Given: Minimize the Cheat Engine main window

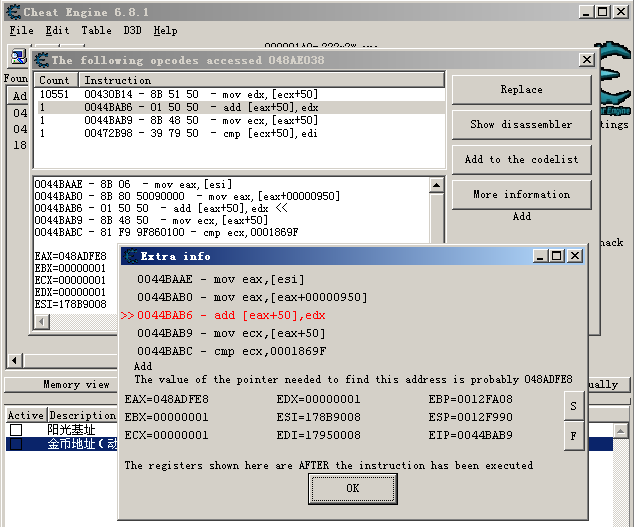Looking at the screenshot, I should [586, 12].
